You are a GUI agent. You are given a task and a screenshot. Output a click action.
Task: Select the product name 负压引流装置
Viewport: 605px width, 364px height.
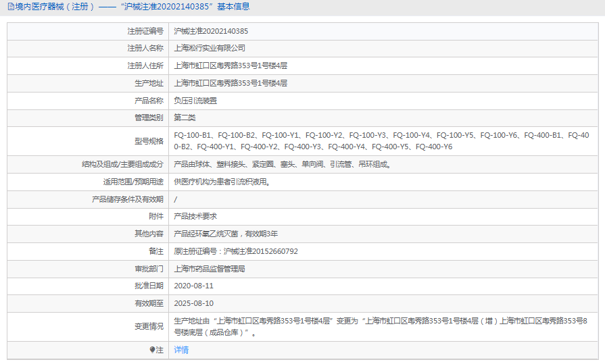tap(195, 101)
